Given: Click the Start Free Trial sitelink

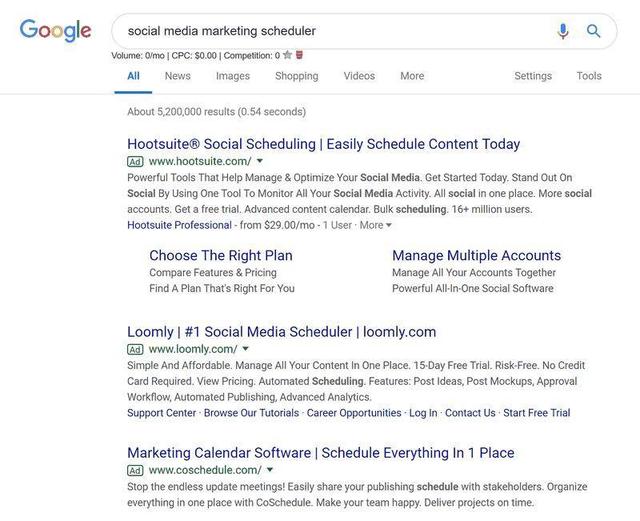Looking at the screenshot, I should click(537, 413).
